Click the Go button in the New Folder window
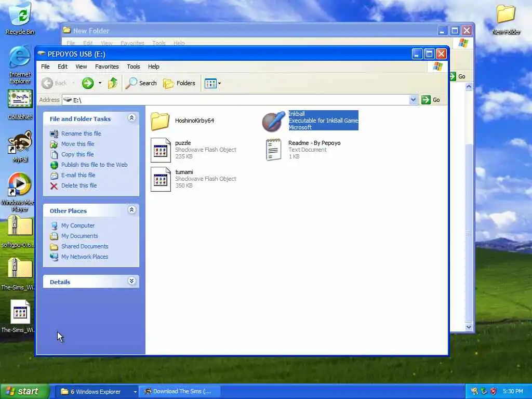Screen dimensions: 532x399 tap(457, 76)
